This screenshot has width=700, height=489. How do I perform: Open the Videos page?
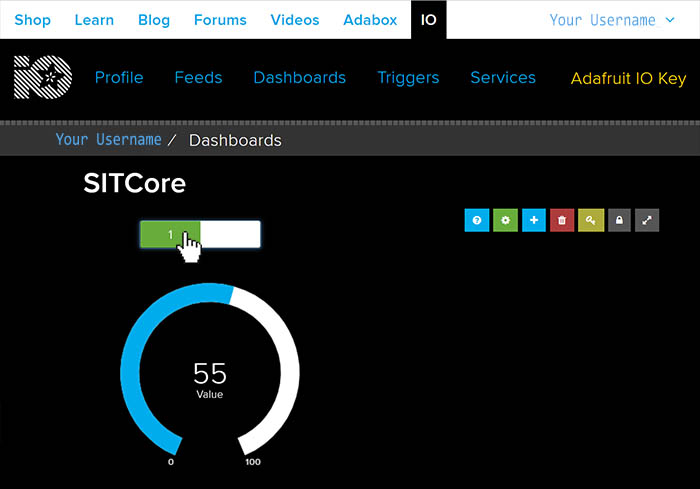tap(295, 20)
